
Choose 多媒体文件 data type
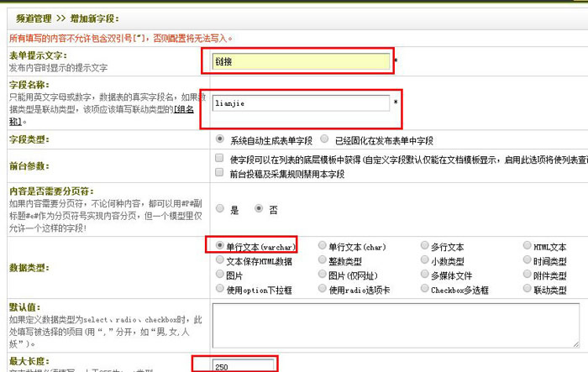click(x=424, y=275)
